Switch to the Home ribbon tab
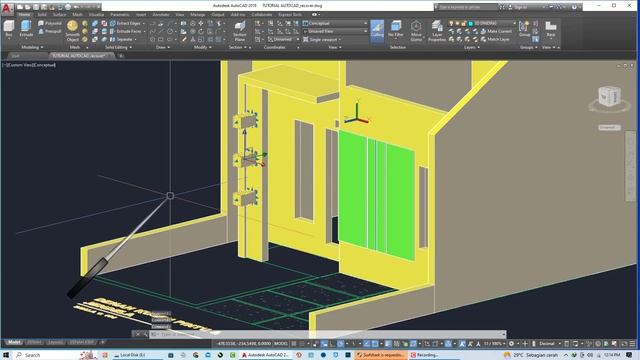Screen dimensions: 640x360 pyautogui.click(x=24, y=15)
